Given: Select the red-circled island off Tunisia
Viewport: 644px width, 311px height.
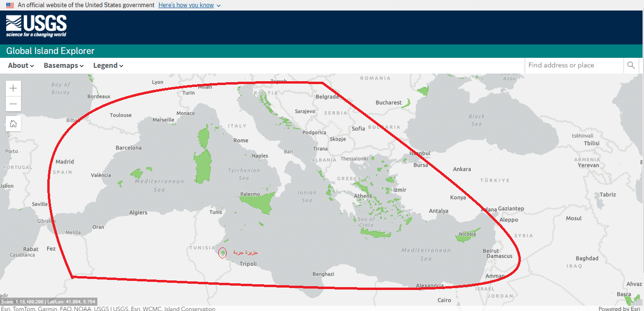Looking at the screenshot, I should click(x=222, y=253).
